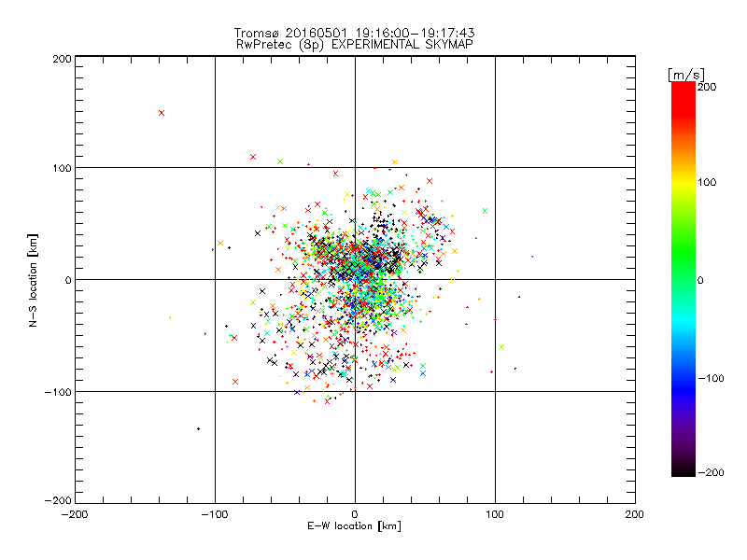Click the 0 label beside the colorbar

click(x=700, y=281)
